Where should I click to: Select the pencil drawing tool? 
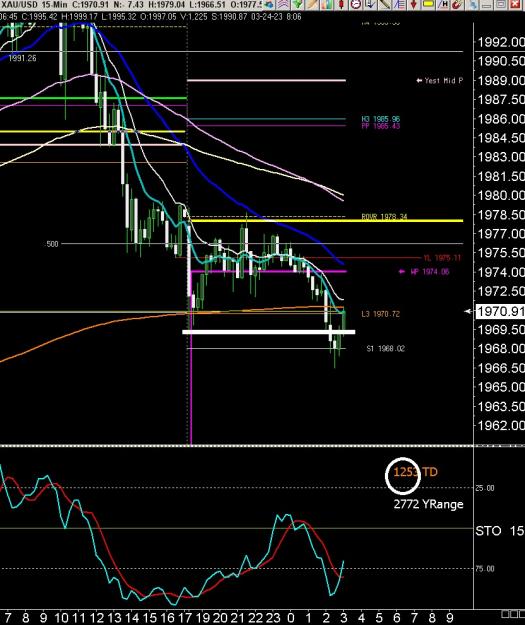(x=312, y=4)
